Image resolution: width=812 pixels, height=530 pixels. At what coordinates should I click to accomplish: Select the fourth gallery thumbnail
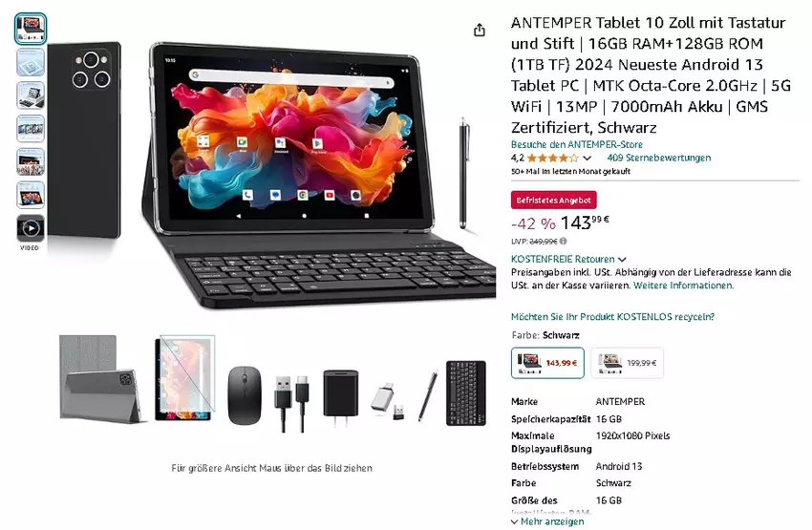[31, 128]
